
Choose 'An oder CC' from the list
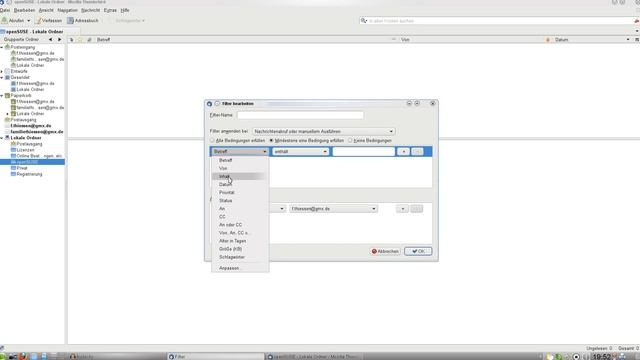pyautogui.click(x=240, y=225)
